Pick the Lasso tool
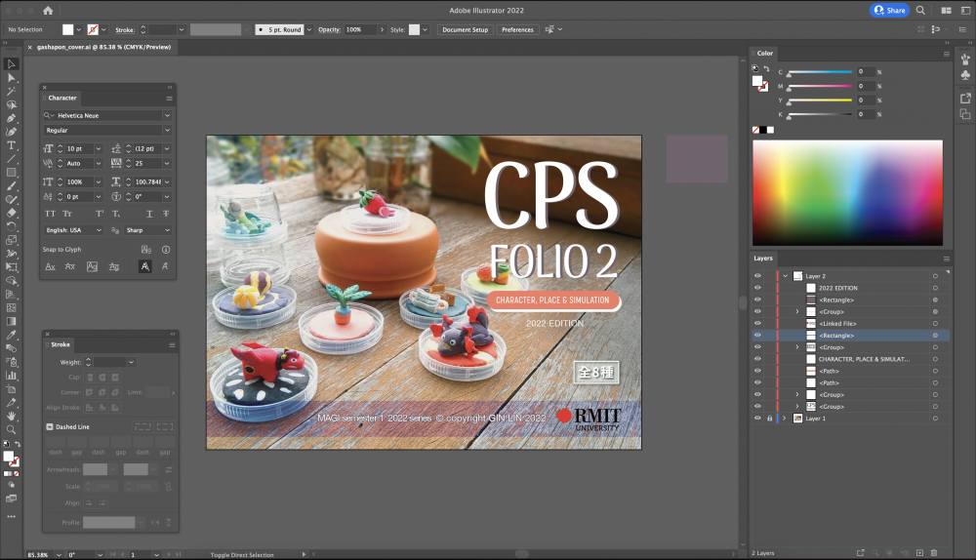 (11, 104)
